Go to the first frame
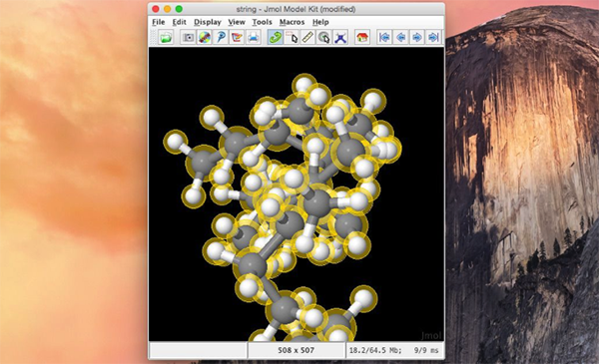 pyautogui.click(x=384, y=37)
